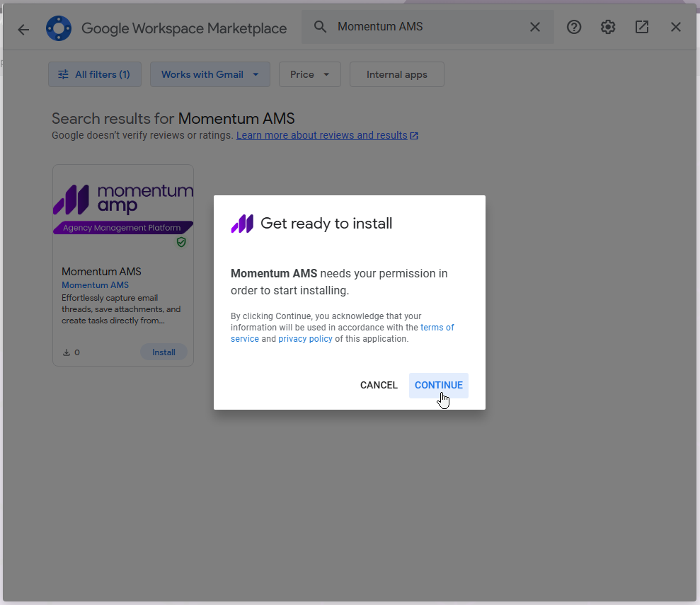
Task: Open the privacy policy link
Action: (x=305, y=339)
